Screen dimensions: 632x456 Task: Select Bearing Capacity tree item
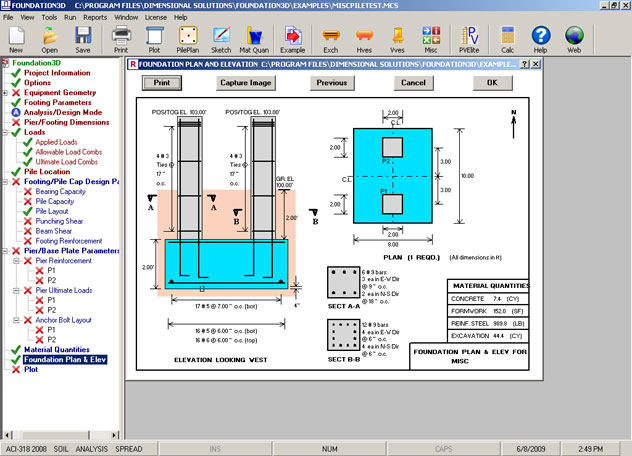(x=60, y=192)
